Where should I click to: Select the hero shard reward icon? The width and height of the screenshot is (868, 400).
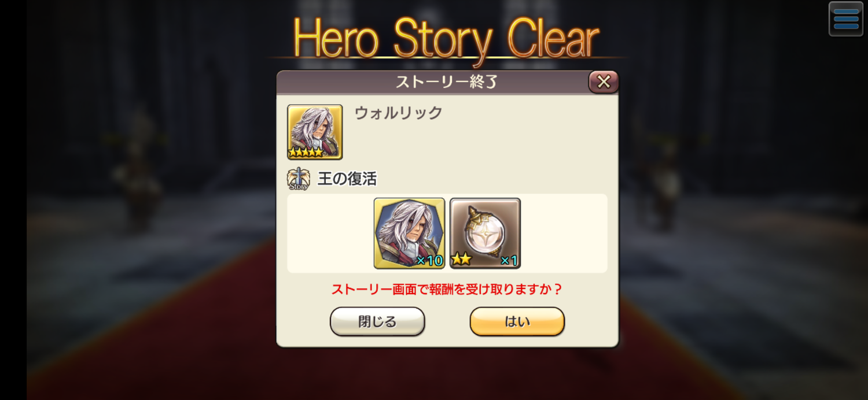(409, 233)
